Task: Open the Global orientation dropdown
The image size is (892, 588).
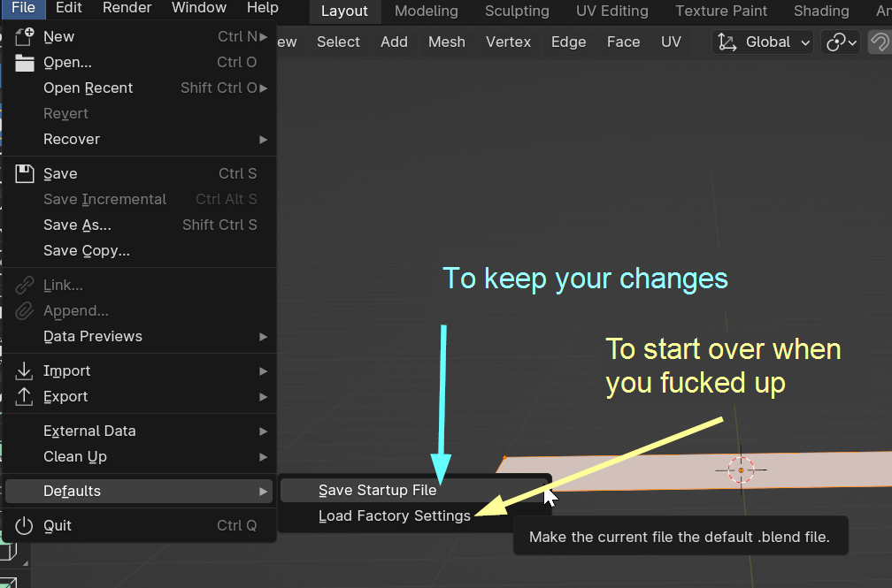Action: click(x=777, y=42)
